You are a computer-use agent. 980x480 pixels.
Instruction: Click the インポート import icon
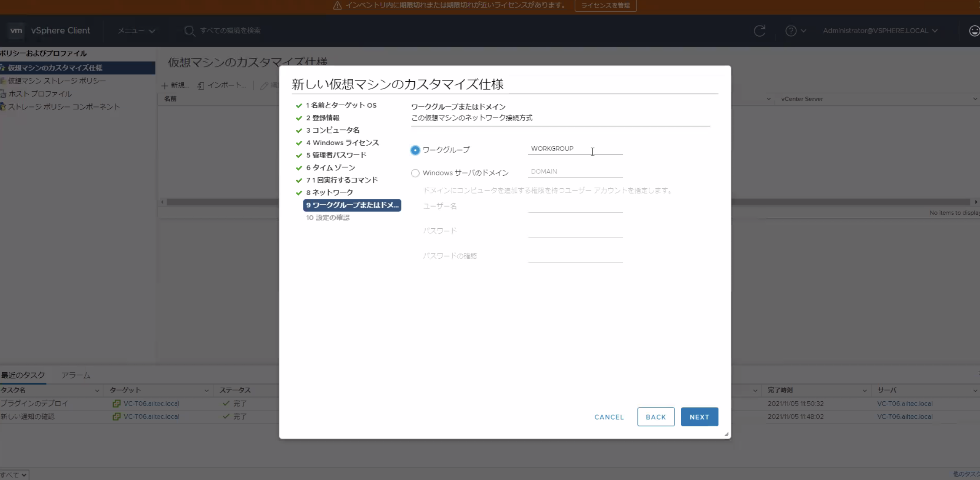point(200,85)
